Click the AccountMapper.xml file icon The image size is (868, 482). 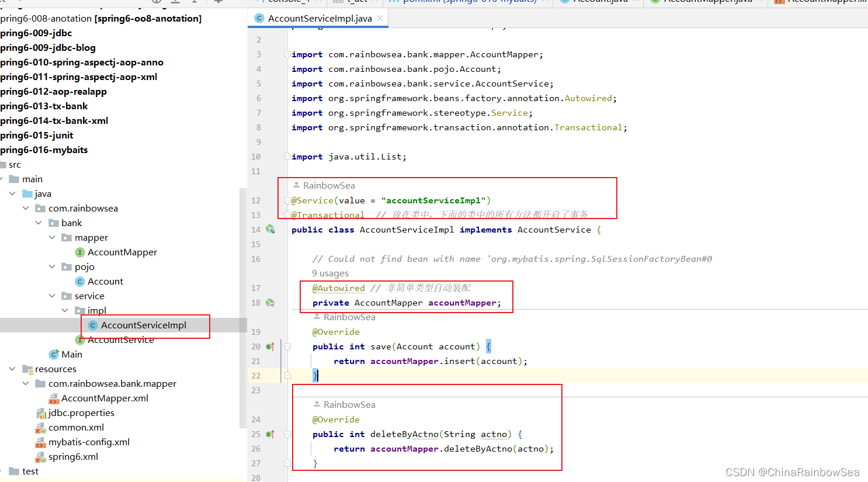click(54, 398)
